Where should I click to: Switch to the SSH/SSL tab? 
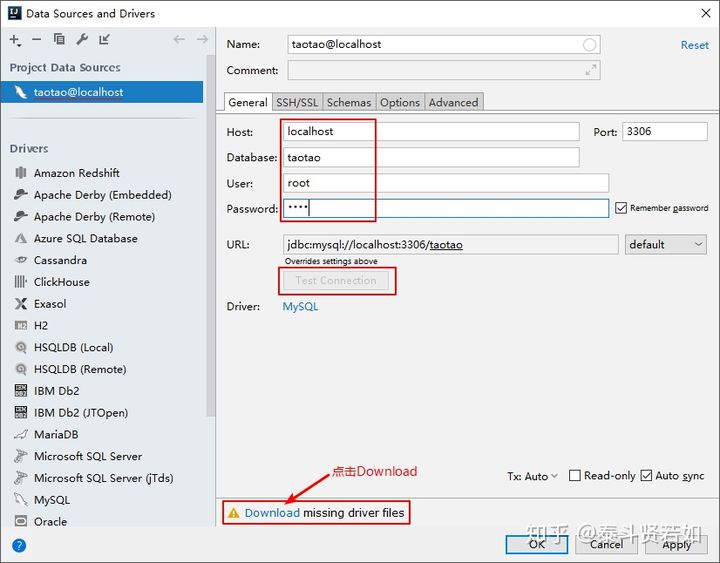(x=297, y=102)
